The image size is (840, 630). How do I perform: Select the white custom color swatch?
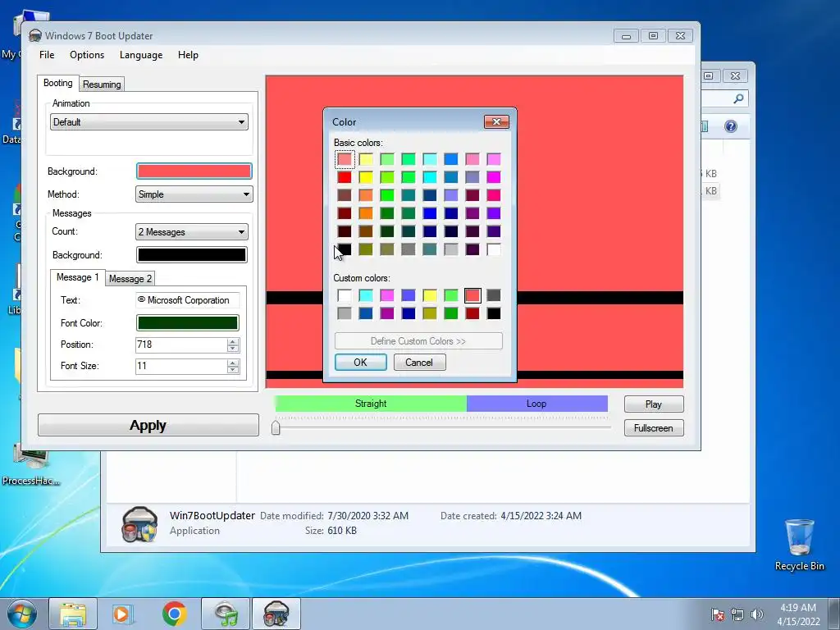pos(345,295)
